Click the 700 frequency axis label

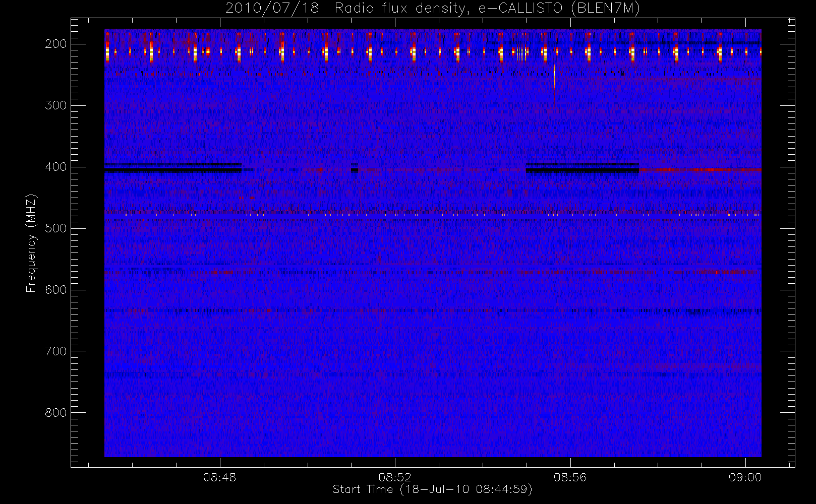point(56,351)
